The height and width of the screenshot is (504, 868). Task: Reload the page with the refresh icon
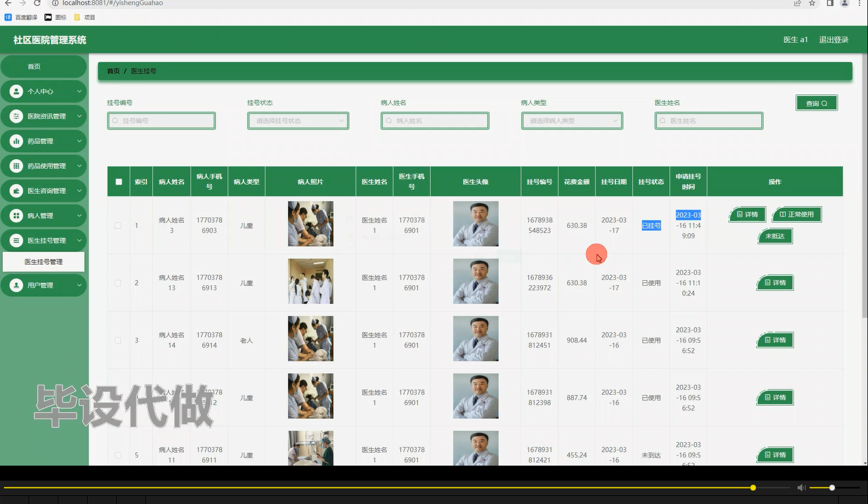click(37, 3)
